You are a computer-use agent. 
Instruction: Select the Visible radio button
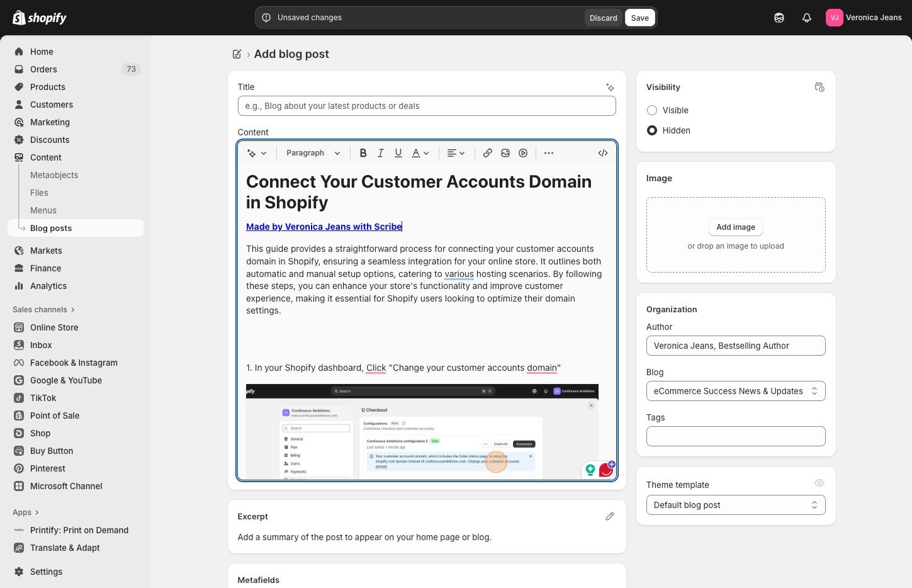[652, 110]
